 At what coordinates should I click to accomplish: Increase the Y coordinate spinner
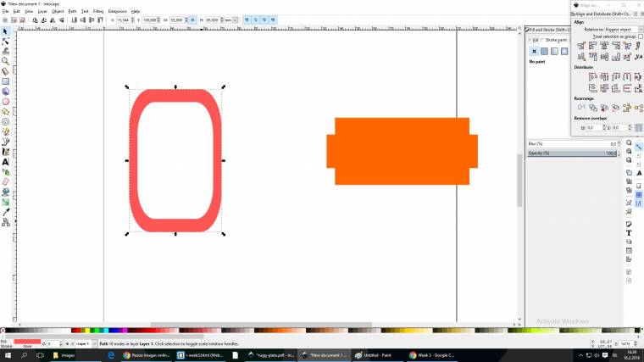pyautogui.click(x=158, y=19)
